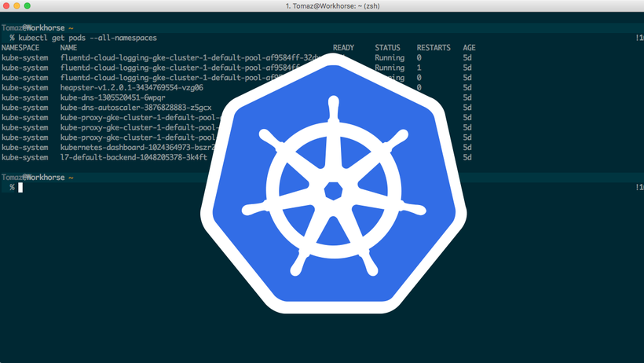This screenshot has height=363, width=644.
Task: Click the first 'Tomaz@Workhorse ~' prompt line
Action: 38,28
